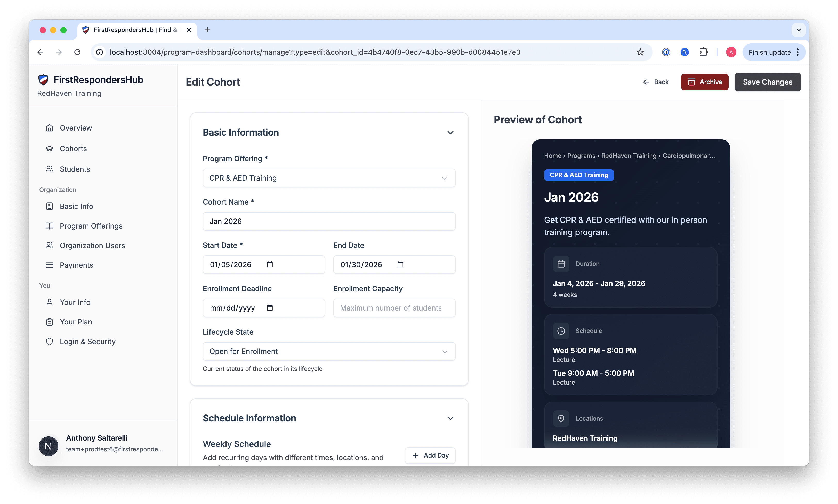Image resolution: width=838 pixels, height=504 pixels.
Task: Click the Archive button
Action: click(705, 82)
